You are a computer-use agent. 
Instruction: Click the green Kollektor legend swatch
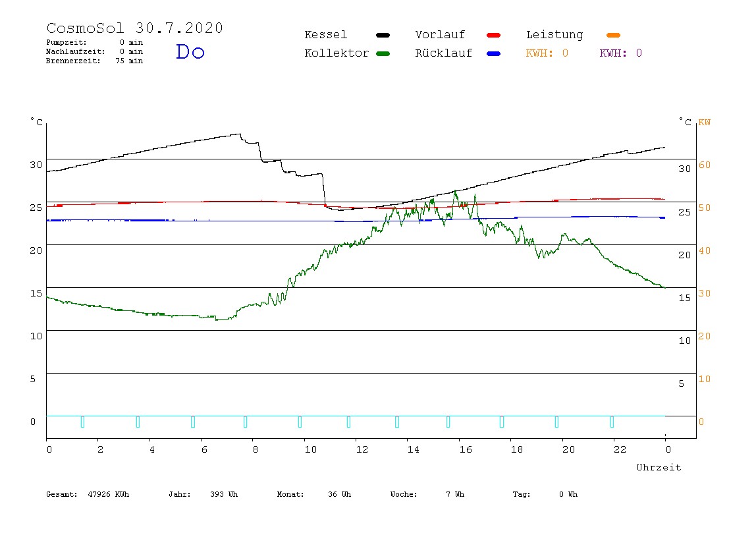click(x=383, y=53)
